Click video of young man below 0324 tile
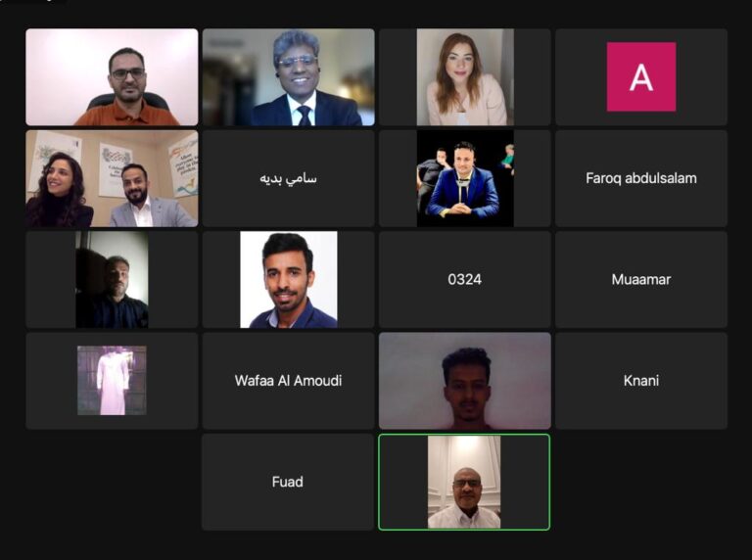The height and width of the screenshot is (560, 752). pyautogui.click(x=465, y=381)
